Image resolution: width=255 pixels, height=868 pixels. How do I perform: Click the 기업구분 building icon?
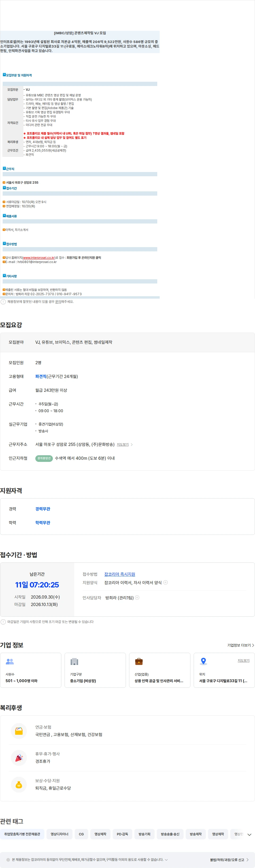tap(74, 661)
